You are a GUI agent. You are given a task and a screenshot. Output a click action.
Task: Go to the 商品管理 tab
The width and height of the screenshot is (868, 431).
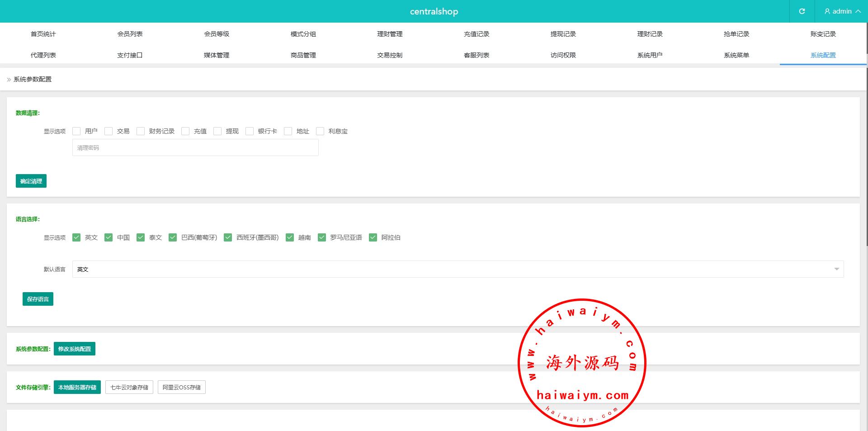click(303, 55)
